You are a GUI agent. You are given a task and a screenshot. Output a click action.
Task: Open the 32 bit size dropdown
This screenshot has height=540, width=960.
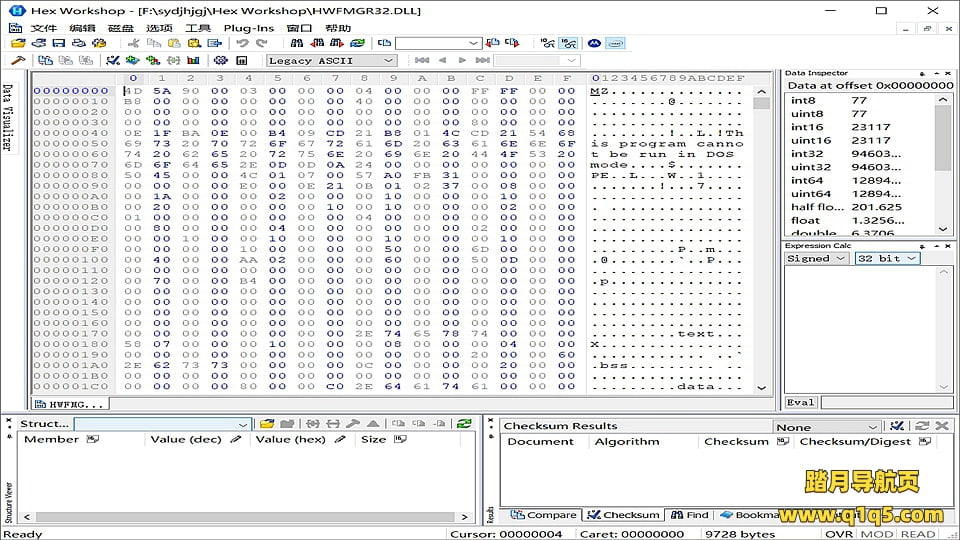point(886,258)
